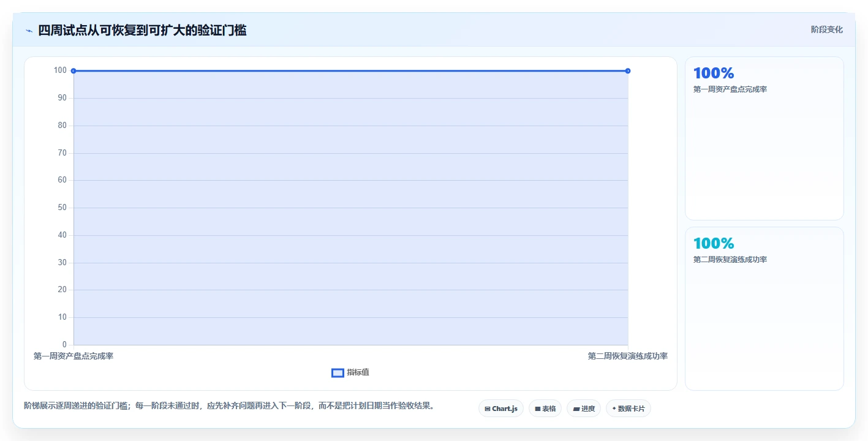868x441 pixels.
Task: Open the 第二周恢复演练成功率 100% card
Action: [764, 309]
